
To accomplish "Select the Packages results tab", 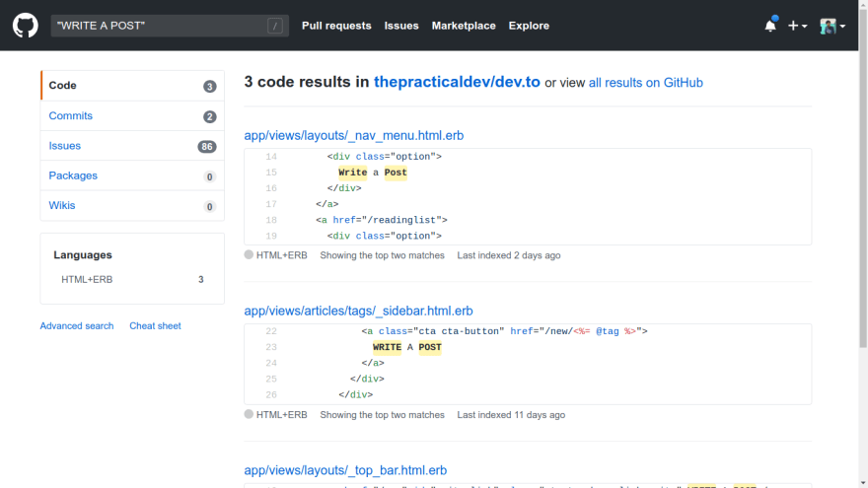I will pyautogui.click(x=132, y=175).
